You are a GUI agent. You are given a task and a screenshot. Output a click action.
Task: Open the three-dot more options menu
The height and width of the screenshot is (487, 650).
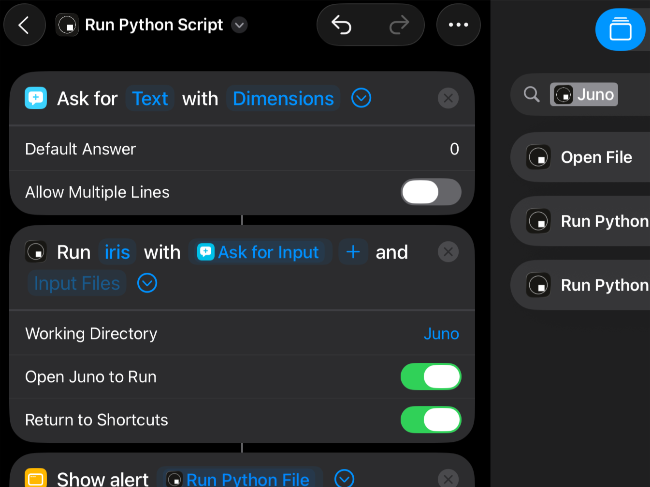pyautogui.click(x=458, y=25)
